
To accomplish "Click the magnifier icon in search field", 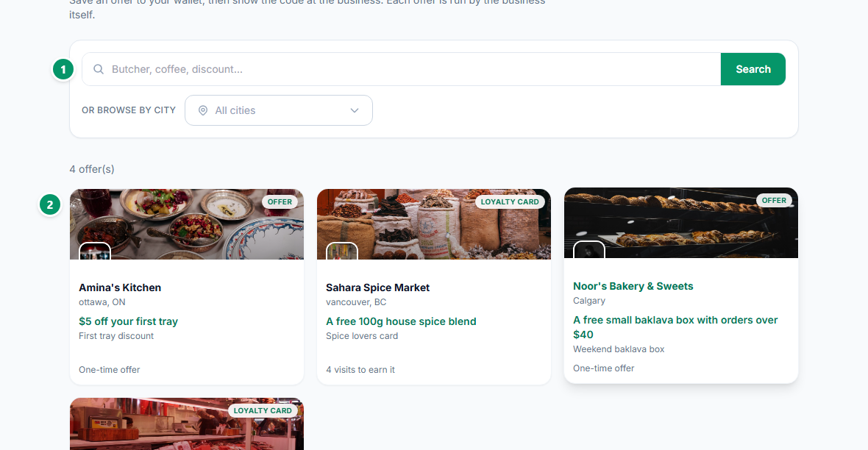I will (99, 69).
